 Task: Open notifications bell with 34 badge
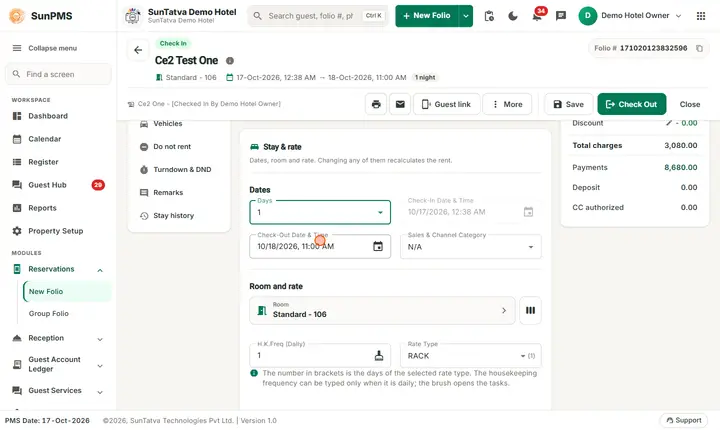click(537, 16)
